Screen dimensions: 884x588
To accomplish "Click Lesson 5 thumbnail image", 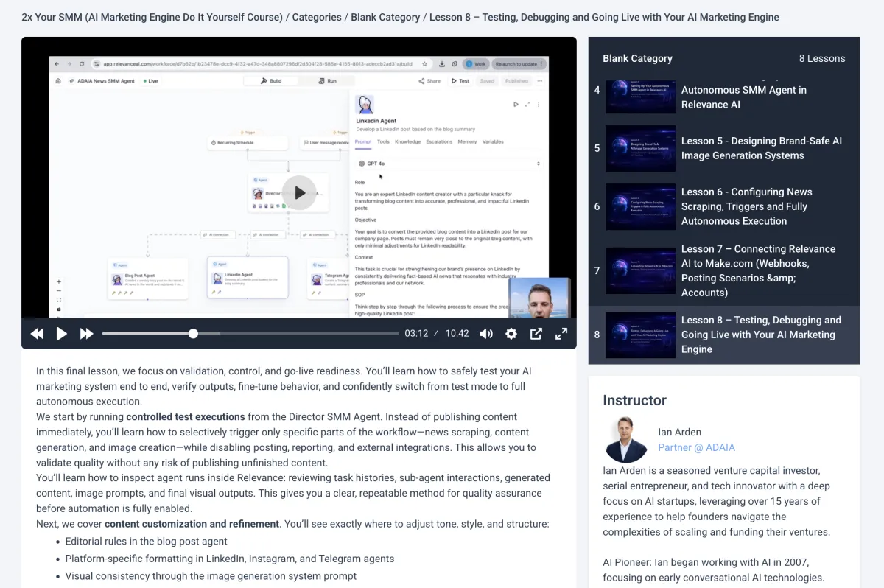I will [x=640, y=148].
